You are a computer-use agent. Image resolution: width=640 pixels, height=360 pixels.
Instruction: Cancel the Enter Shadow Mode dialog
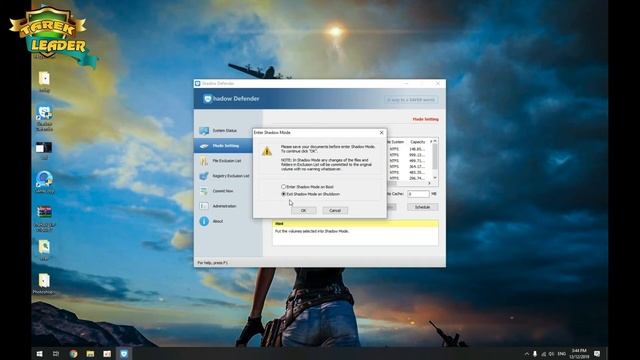click(x=335, y=210)
